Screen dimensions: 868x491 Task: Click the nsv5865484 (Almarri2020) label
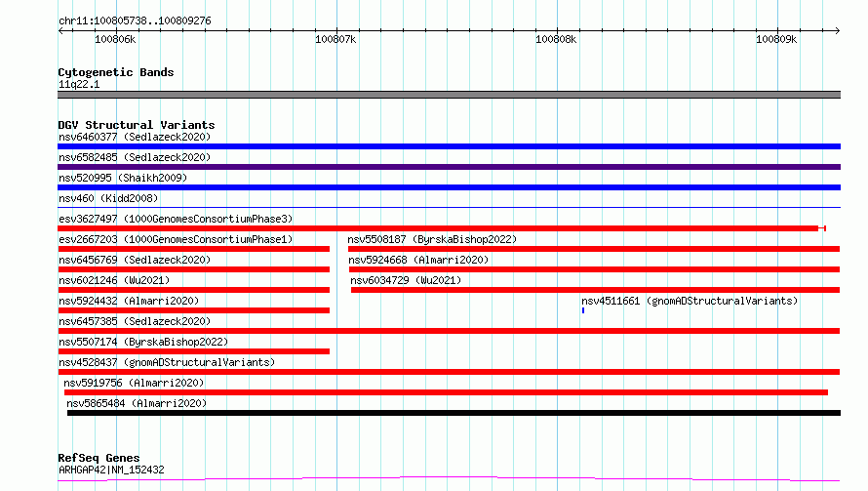(137, 403)
